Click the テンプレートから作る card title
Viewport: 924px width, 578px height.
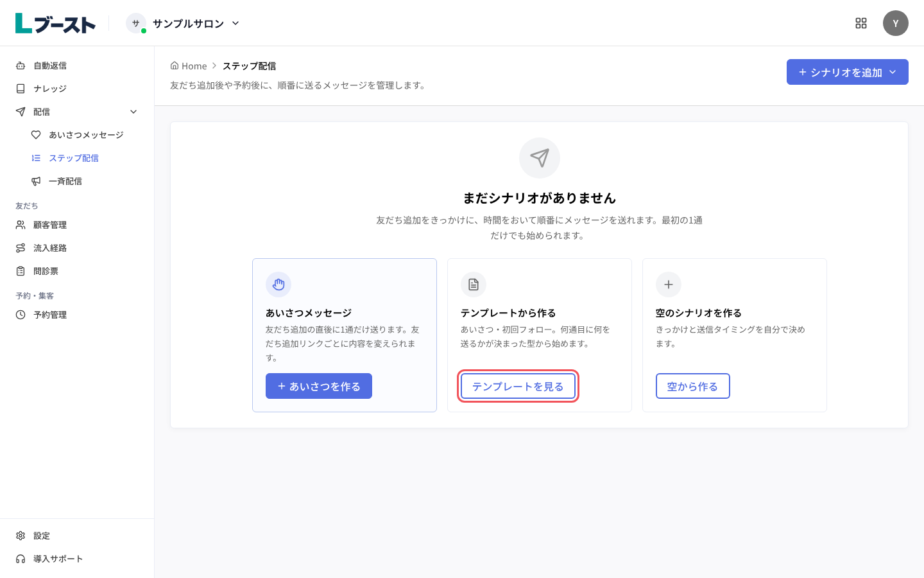pos(508,313)
